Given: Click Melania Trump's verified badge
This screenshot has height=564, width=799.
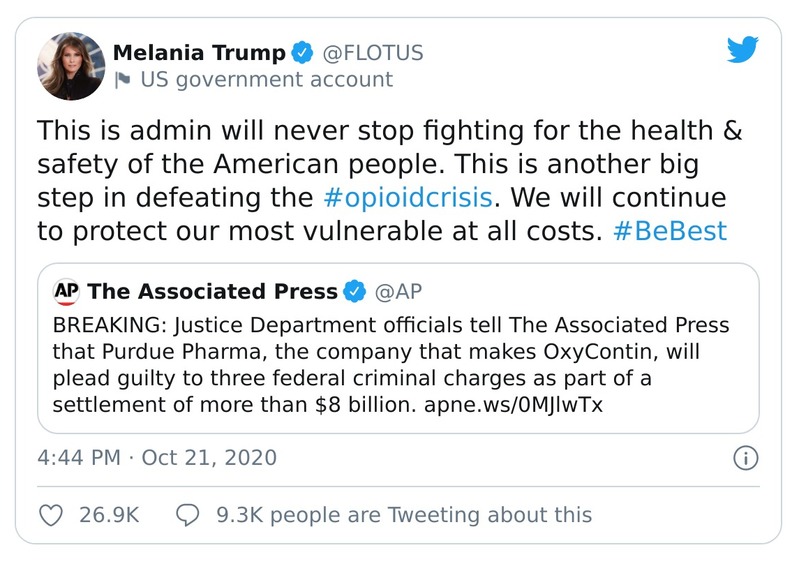Looking at the screenshot, I should coord(302,53).
